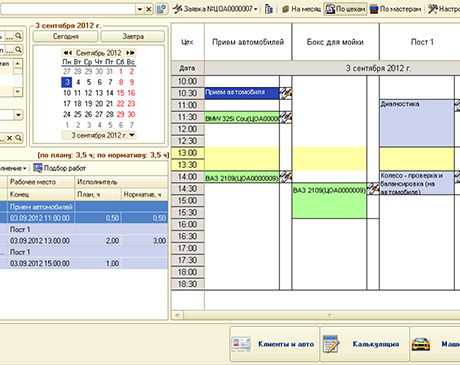Select the row ending 03.09.2012 13:00:00
460x365 pixels.
84,241
